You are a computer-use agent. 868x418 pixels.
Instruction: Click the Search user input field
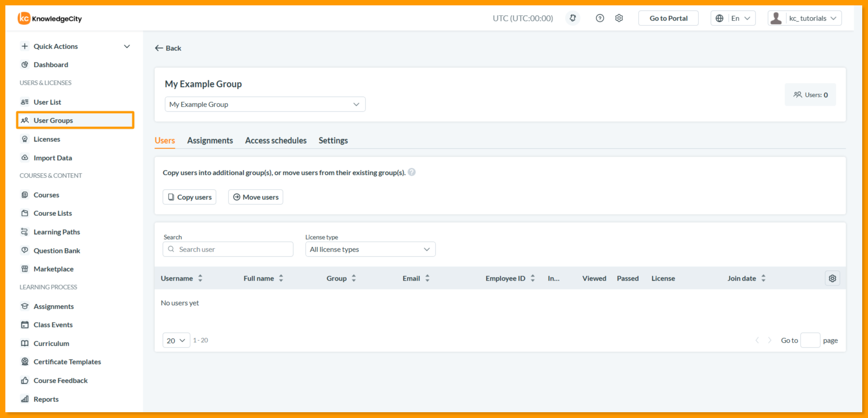click(228, 249)
